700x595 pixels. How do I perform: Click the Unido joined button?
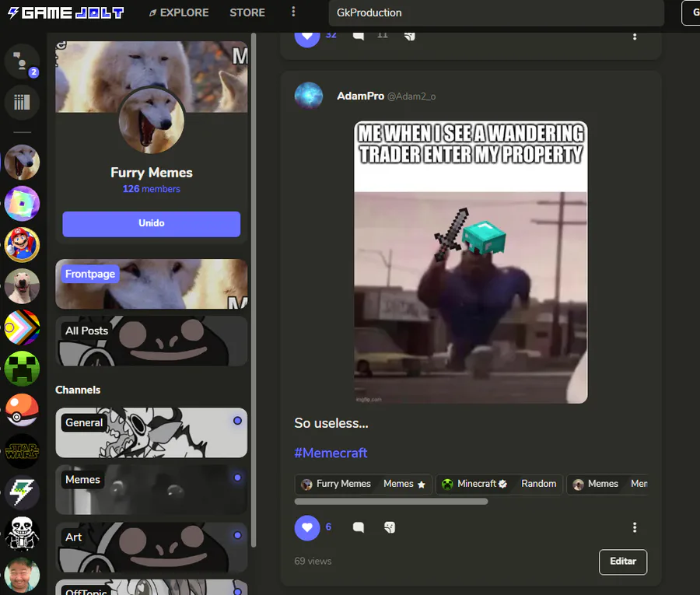coord(152,224)
